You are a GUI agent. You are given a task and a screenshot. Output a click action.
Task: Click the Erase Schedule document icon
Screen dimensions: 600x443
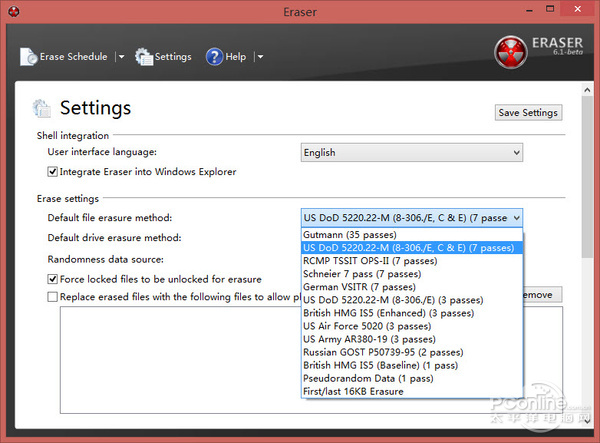[x=28, y=57]
